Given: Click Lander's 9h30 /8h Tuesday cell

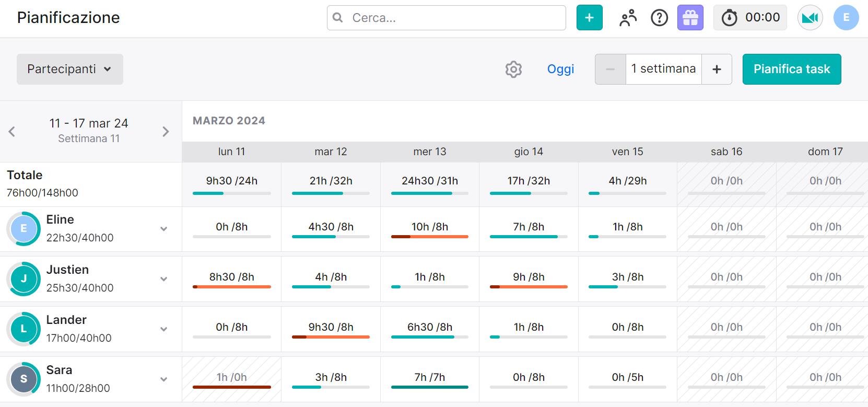Looking at the screenshot, I should pyautogui.click(x=331, y=329).
